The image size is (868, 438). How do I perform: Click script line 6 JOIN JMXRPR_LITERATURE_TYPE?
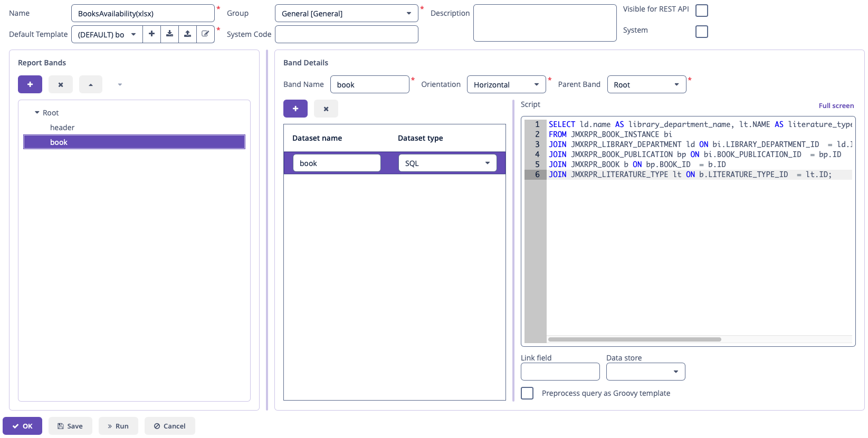click(x=690, y=174)
